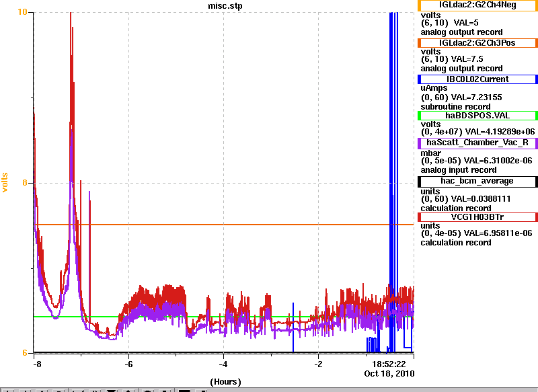
Task: Click the x-axis tick label -2
Action: (318, 364)
